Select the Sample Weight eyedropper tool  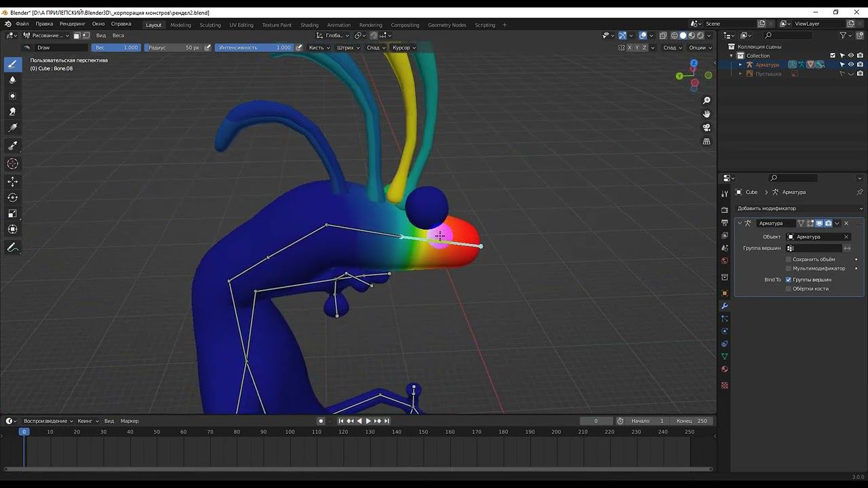pos(12,146)
